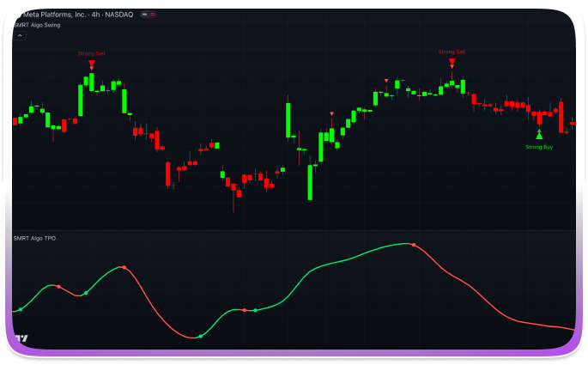Viewport: 588px width, 365px height.
Task: Click the red dot at the highest TPO peak
Action: click(413, 245)
